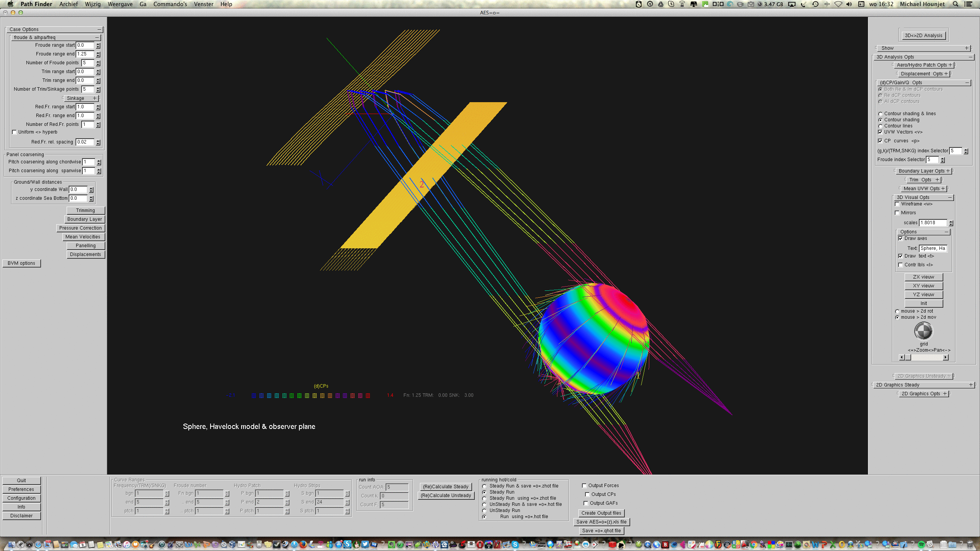980x551 pixels.
Task: Toggle the UVW Vectors <v> checkbox
Action: (880, 132)
